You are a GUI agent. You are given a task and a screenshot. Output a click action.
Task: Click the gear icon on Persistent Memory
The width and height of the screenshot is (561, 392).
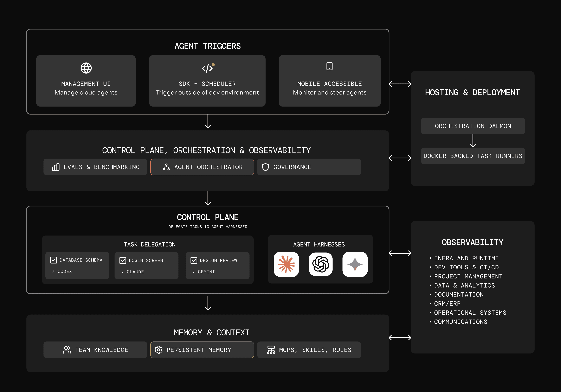click(x=159, y=350)
